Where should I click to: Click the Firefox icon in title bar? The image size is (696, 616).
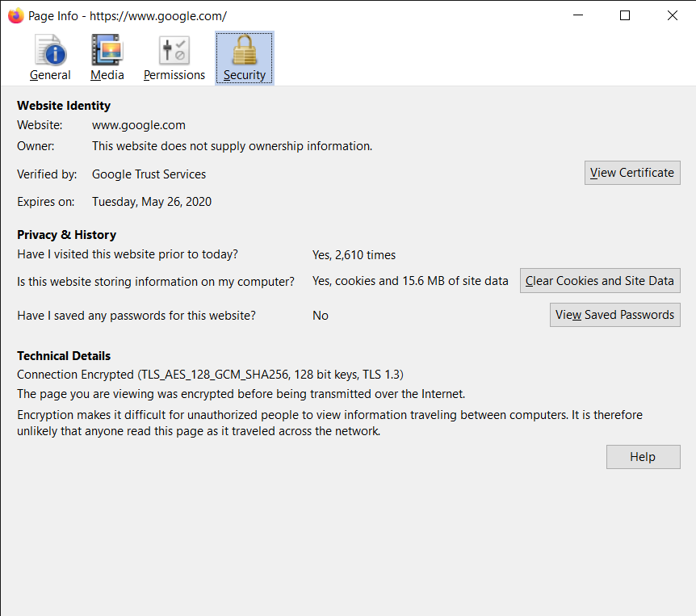click(16, 16)
